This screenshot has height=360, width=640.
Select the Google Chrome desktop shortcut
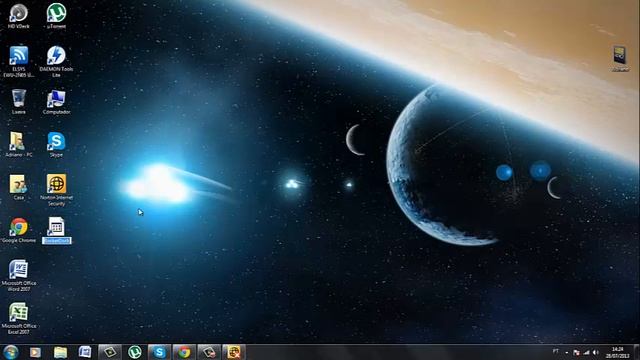(18, 231)
